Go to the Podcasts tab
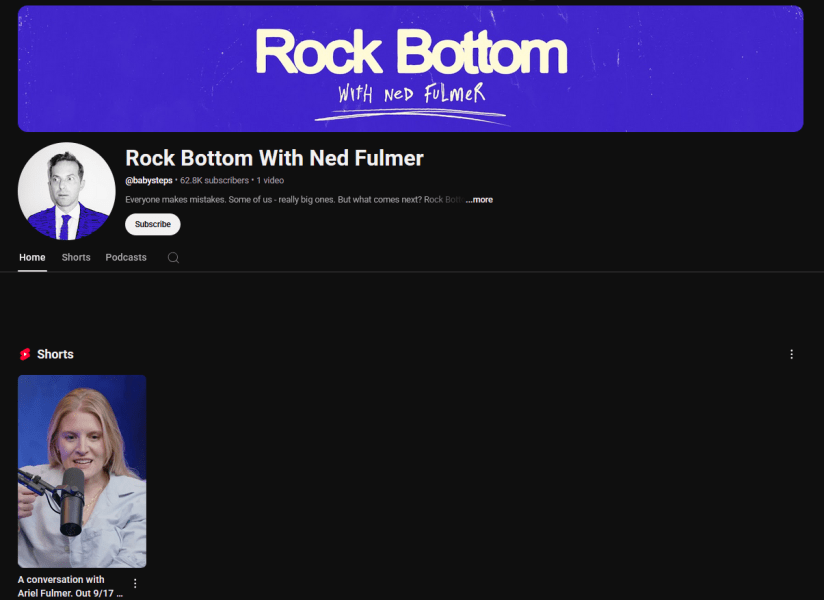Viewport: 824px width, 600px height. 126,257
